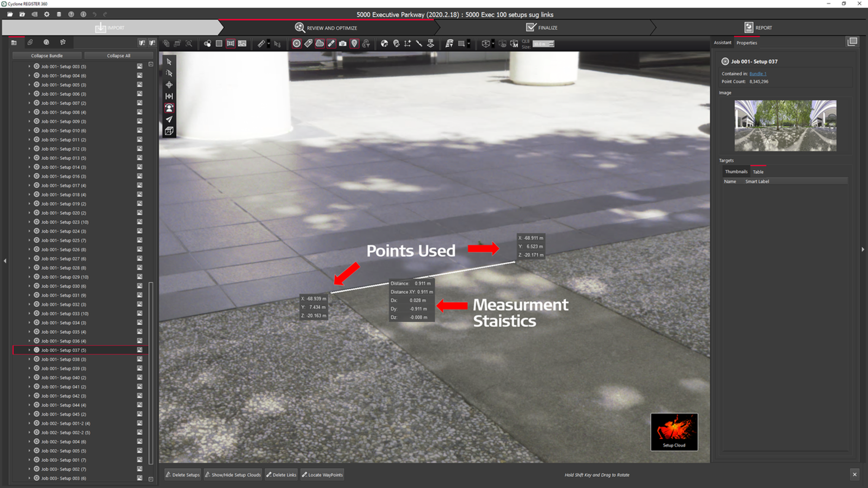The width and height of the screenshot is (868, 488).
Task: Toggle the geotag location pin icon
Action: [x=354, y=44]
